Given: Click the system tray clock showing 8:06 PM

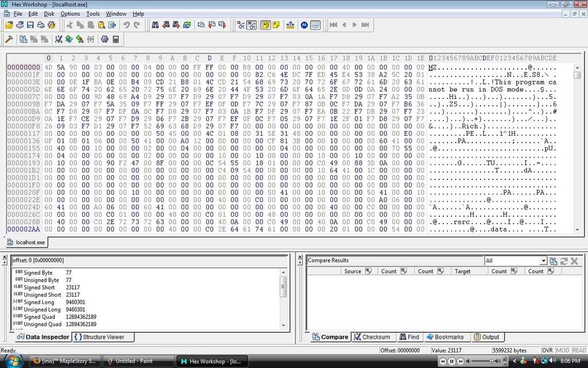Looking at the screenshot, I should coord(570,361).
